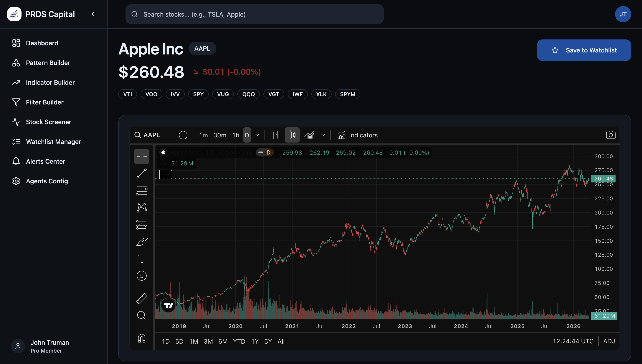Select the forecasting and measurement tool
The width and height of the screenshot is (642, 364).
pyautogui.click(x=141, y=225)
